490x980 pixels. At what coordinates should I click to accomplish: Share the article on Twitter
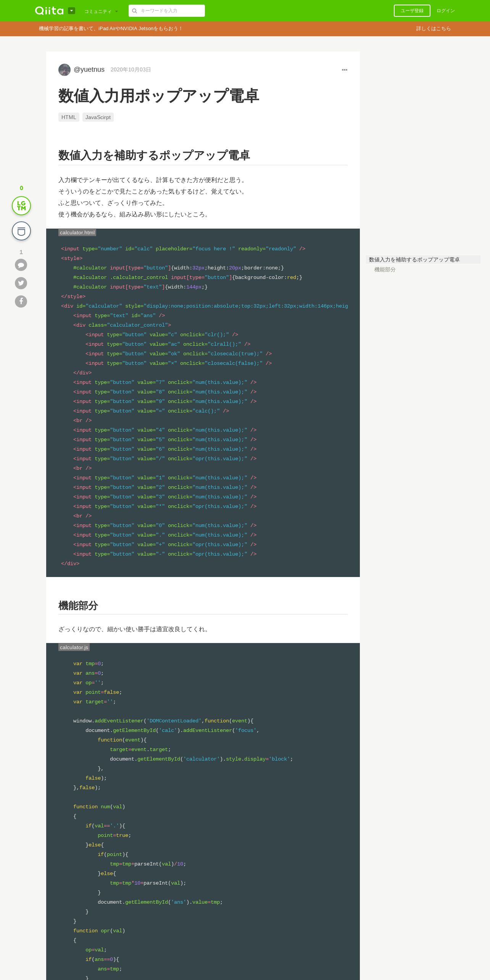click(x=21, y=283)
